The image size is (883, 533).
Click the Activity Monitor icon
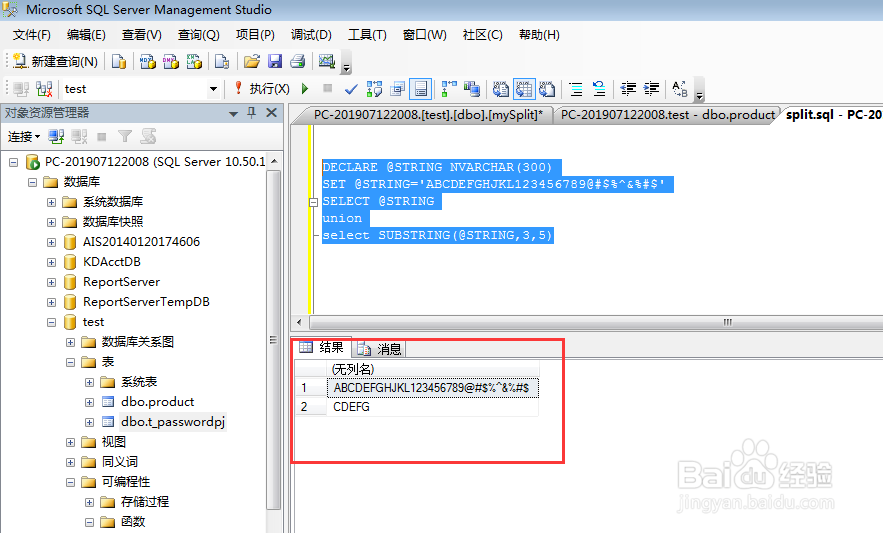pyautogui.click(x=327, y=61)
